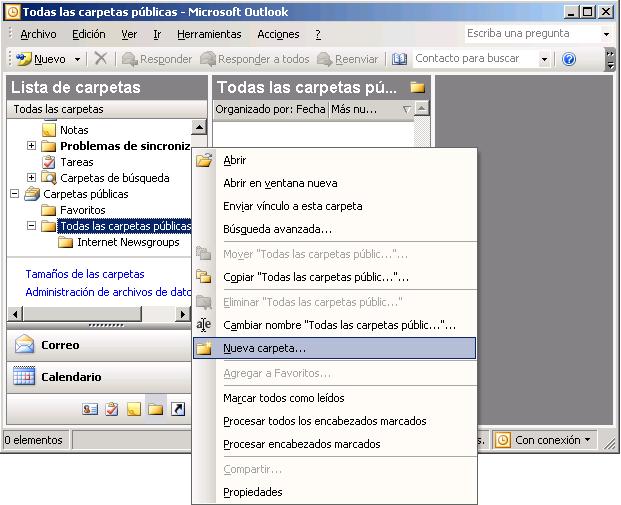Expand Problemas de sincronización folder
Image resolution: width=621 pixels, height=505 pixels.
click(x=31, y=146)
